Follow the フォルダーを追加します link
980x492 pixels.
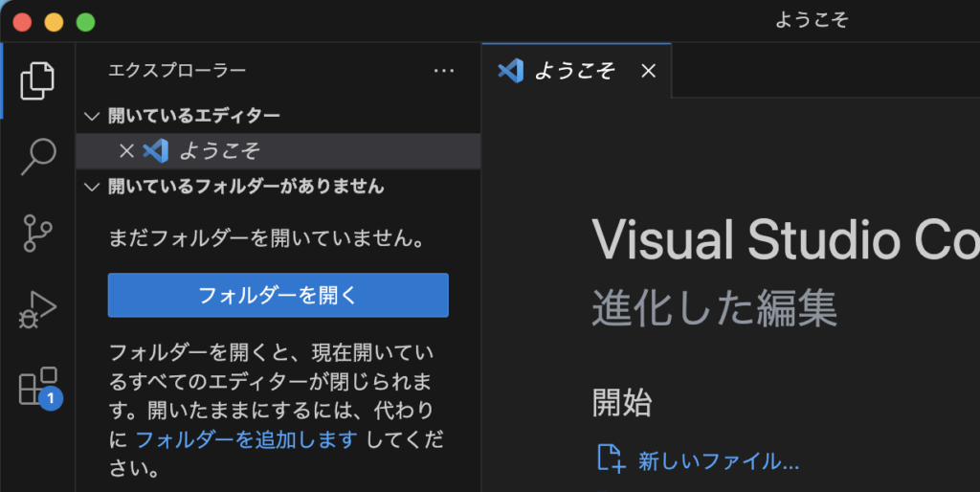click(x=246, y=439)
